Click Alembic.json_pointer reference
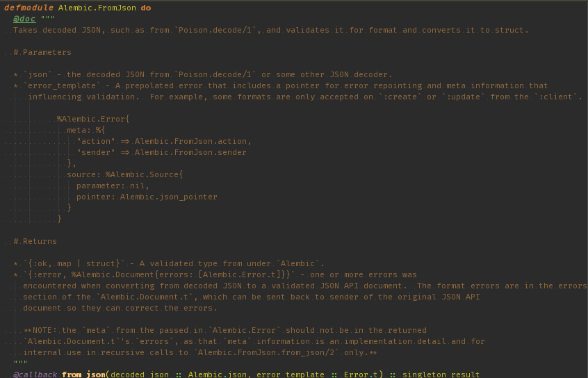Image resolution: width=588 pixels, height=378 pixels. pyautogui.click(x=168, y=197)
